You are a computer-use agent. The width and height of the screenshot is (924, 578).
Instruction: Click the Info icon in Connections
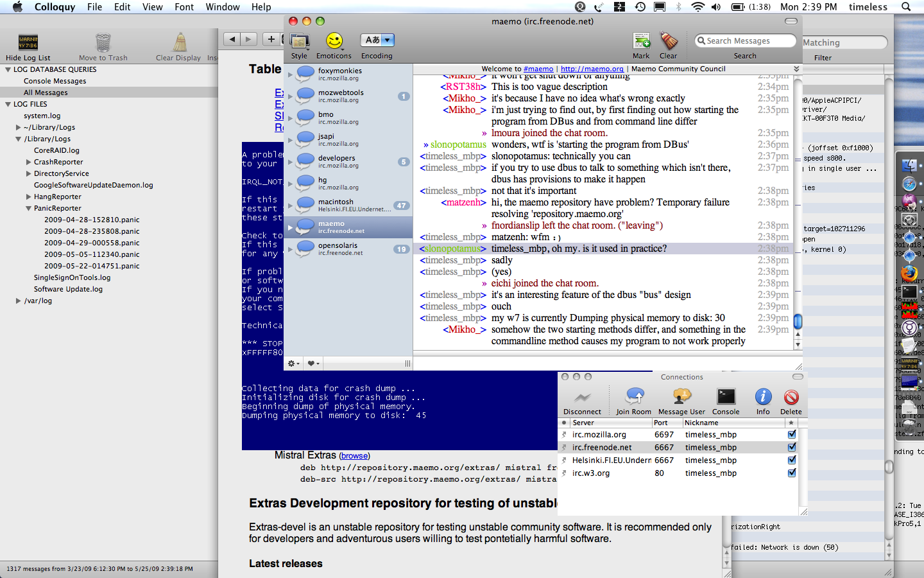point(763,397)
